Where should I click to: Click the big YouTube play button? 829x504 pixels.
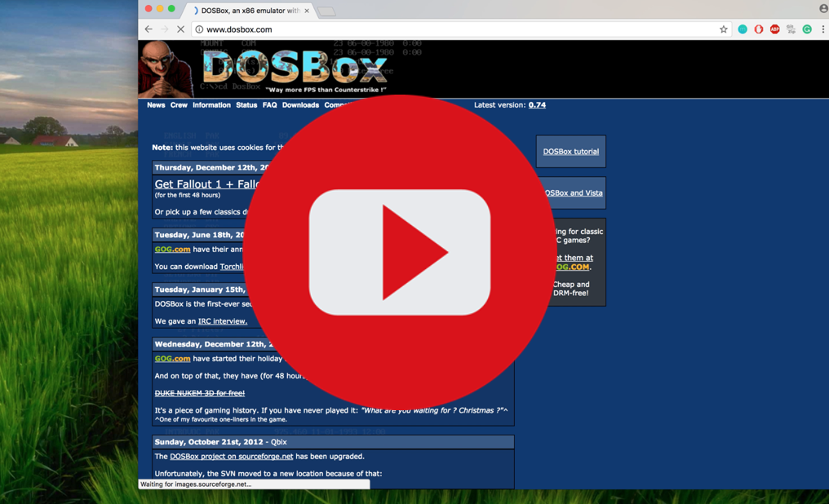(400, 252)
